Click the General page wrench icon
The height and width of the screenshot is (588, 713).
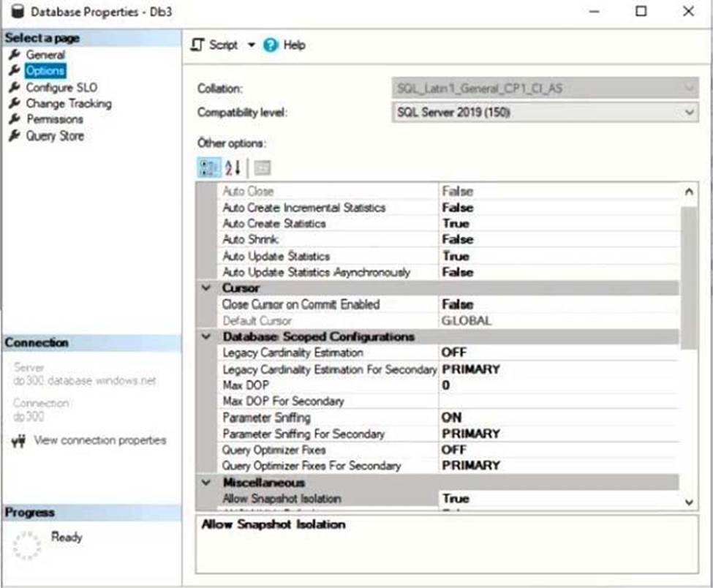click(x=13, y=55)
